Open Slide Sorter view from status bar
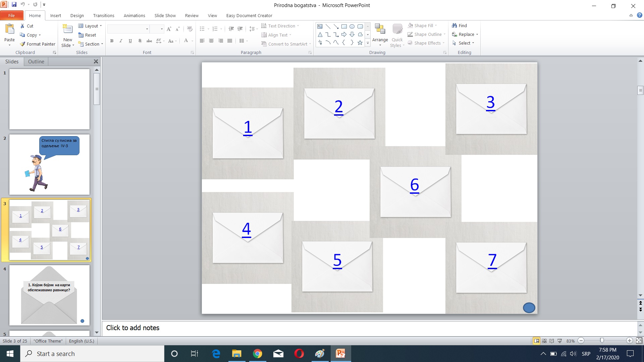644x362 pixels. [544, 341]
